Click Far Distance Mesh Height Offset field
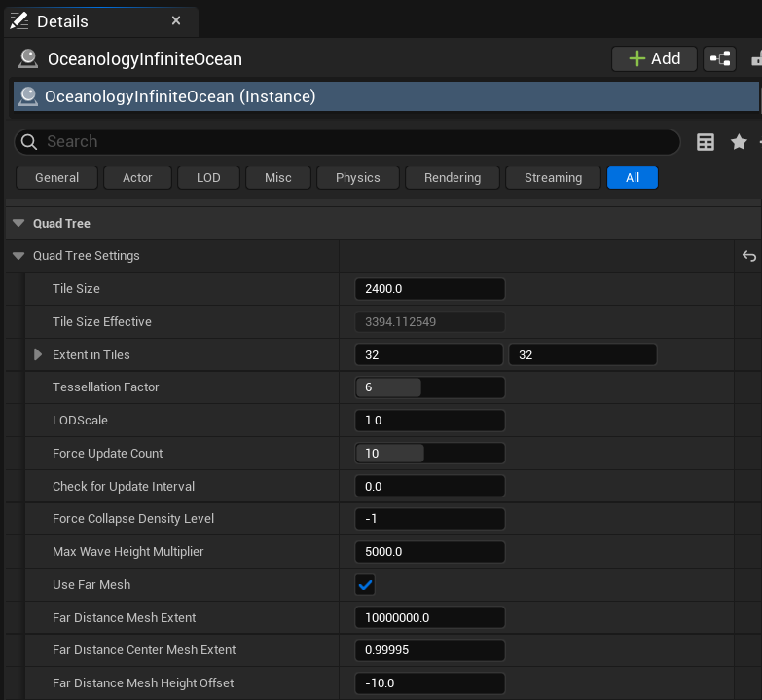 tap(430, 683)
